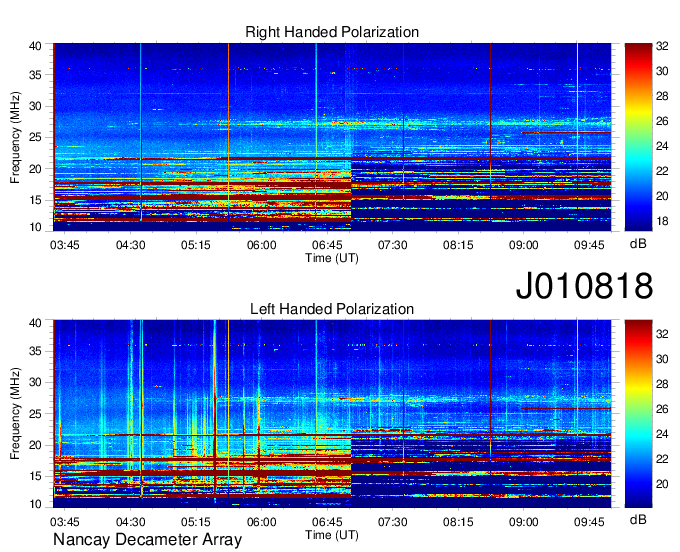Click the 04:30 time tick on right-handed plot
The image size is (680, 552).
131,245
